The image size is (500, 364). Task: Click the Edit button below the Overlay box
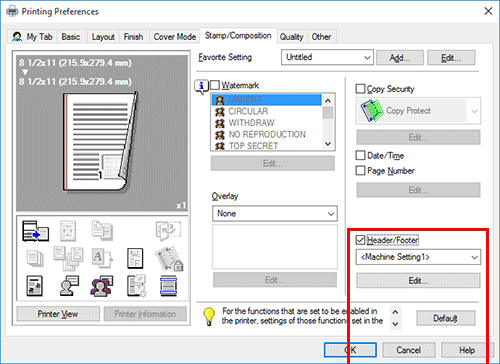(275, 280)
